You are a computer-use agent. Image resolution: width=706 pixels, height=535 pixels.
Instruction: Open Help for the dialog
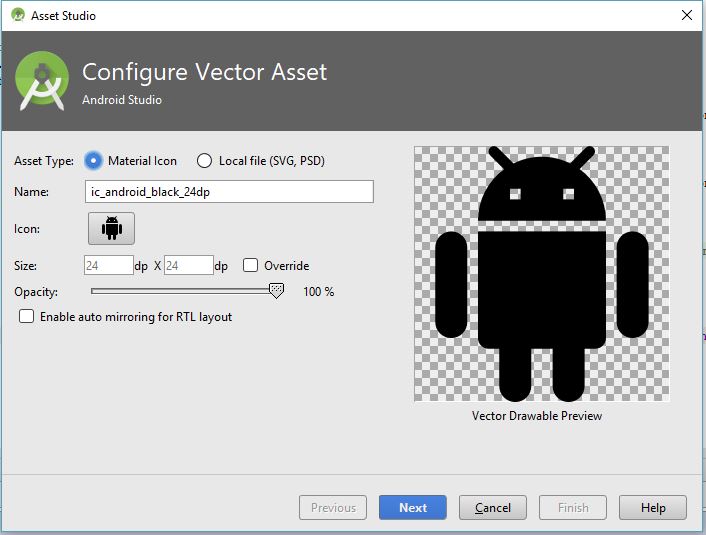click(x=653, y=508)
